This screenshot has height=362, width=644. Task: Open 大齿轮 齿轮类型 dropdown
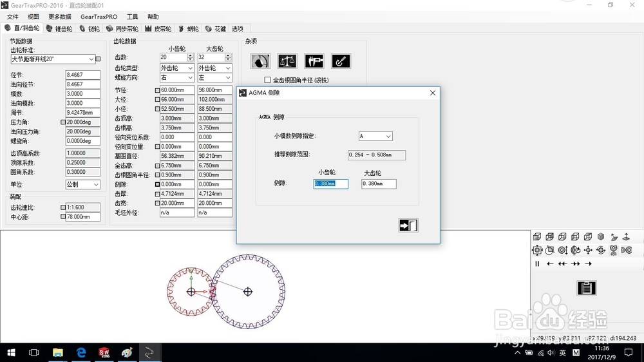[214, 68]
